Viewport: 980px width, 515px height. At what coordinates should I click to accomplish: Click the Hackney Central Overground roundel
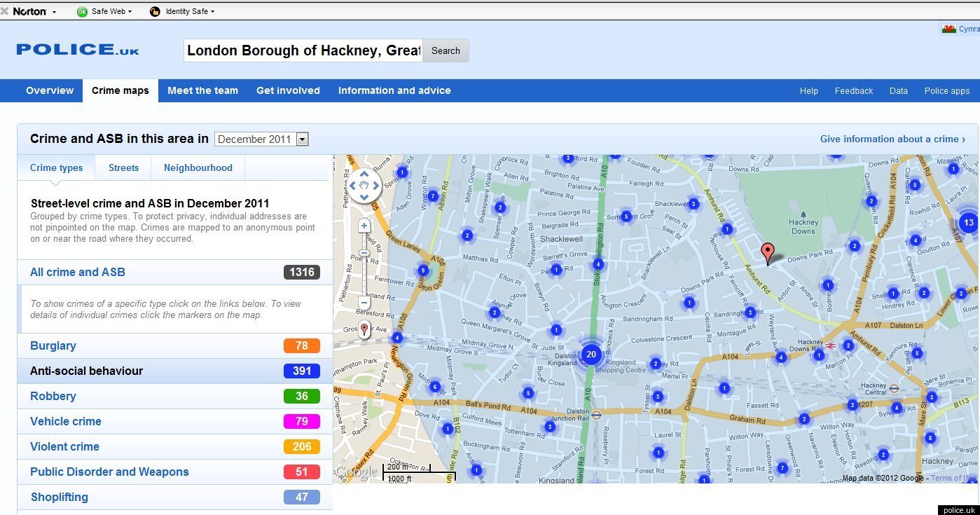click(x=894, y=387)
